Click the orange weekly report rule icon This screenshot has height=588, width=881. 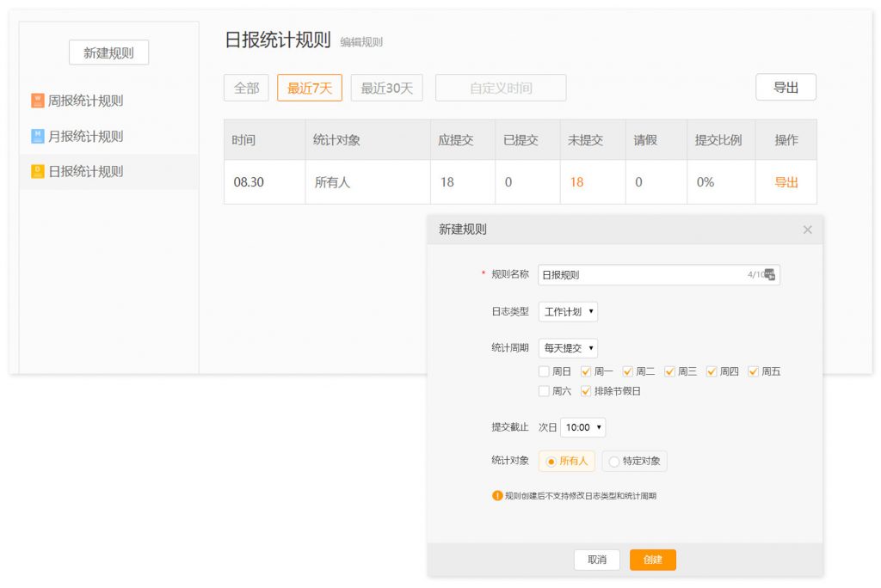(x=37, y=101)
